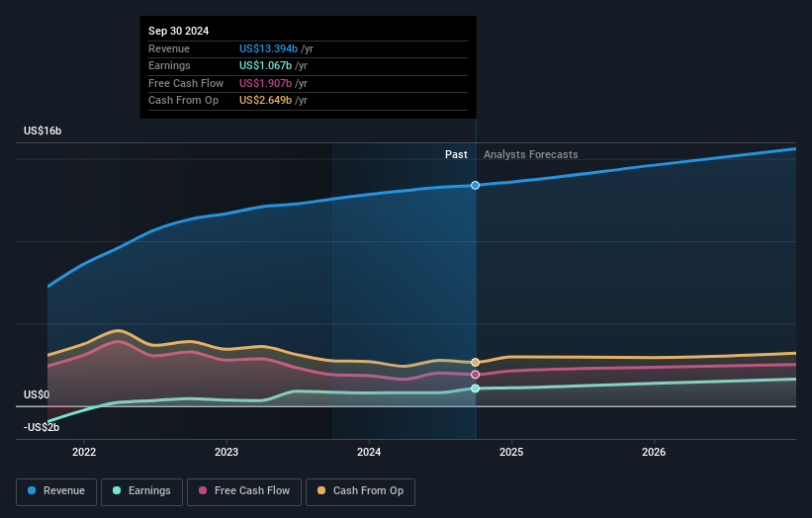The height and width of the screenshot is (518, 812).
Task: Click the US$13.394b revenue value
Action: [x=268, y=48]
